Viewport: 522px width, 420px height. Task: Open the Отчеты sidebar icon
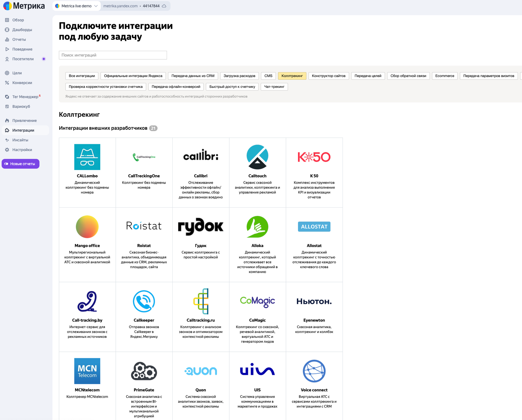point(7,39)
